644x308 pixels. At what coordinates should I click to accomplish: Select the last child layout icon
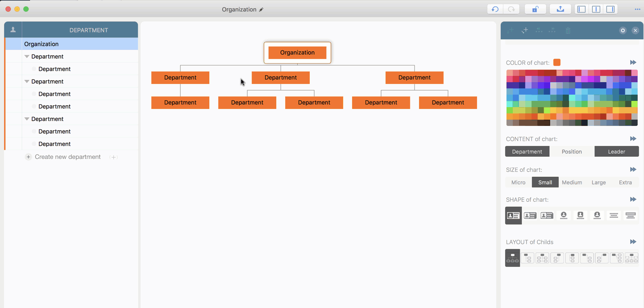coord(632,258)
